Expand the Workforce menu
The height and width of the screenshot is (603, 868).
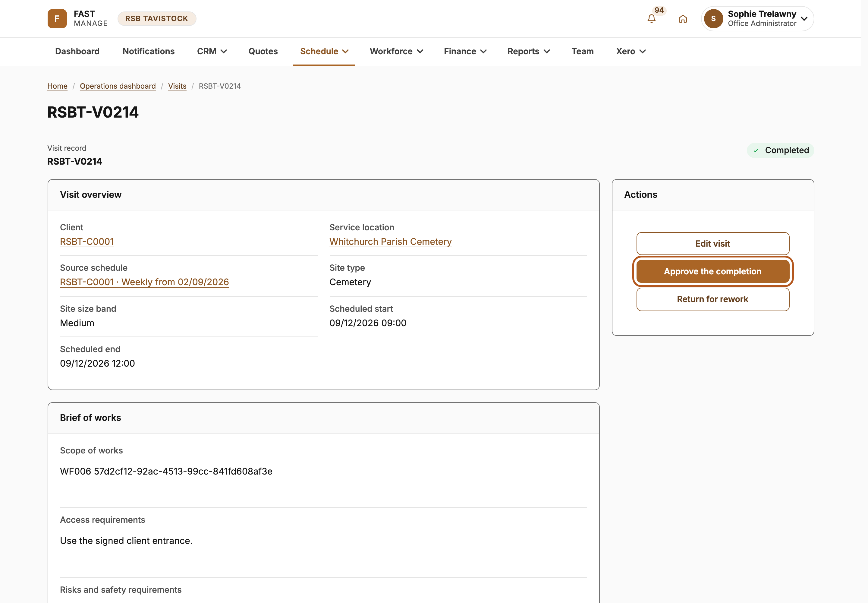(x=396, y=51)
